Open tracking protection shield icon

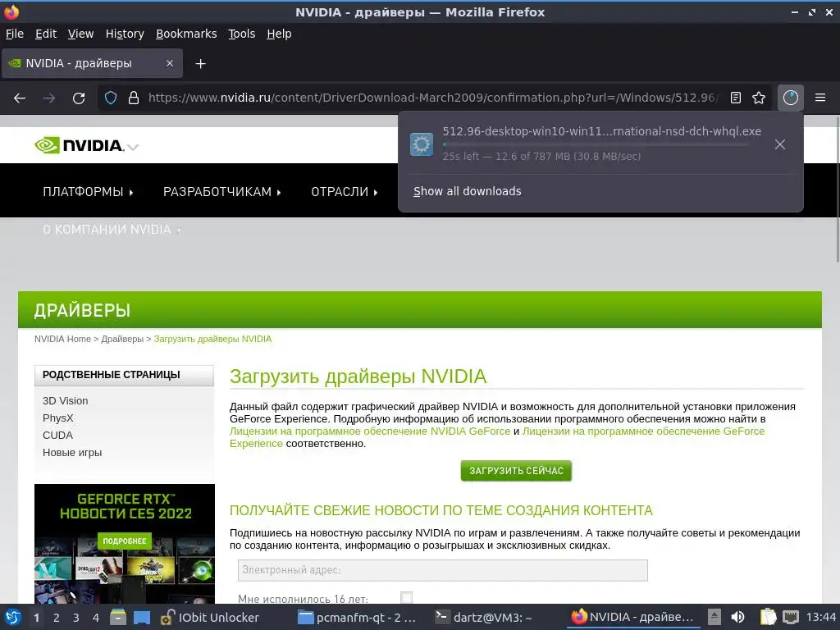pyautogui.click(x=111, y=98)
